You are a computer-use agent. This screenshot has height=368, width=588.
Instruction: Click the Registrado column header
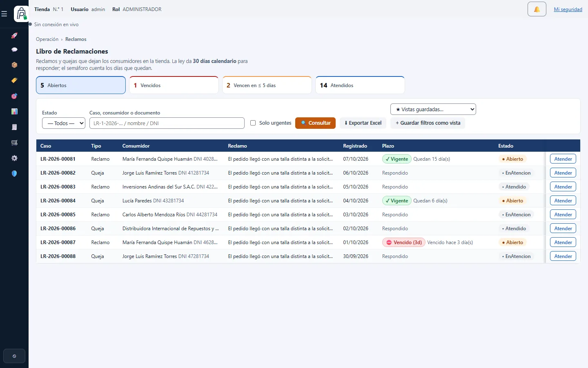click(355, 146)
